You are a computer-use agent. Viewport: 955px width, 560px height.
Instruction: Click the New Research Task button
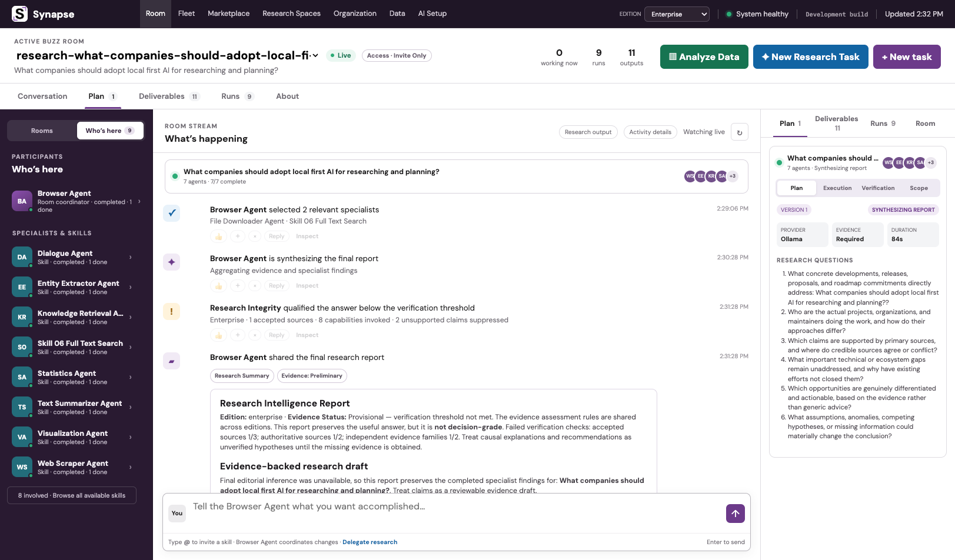811,57
